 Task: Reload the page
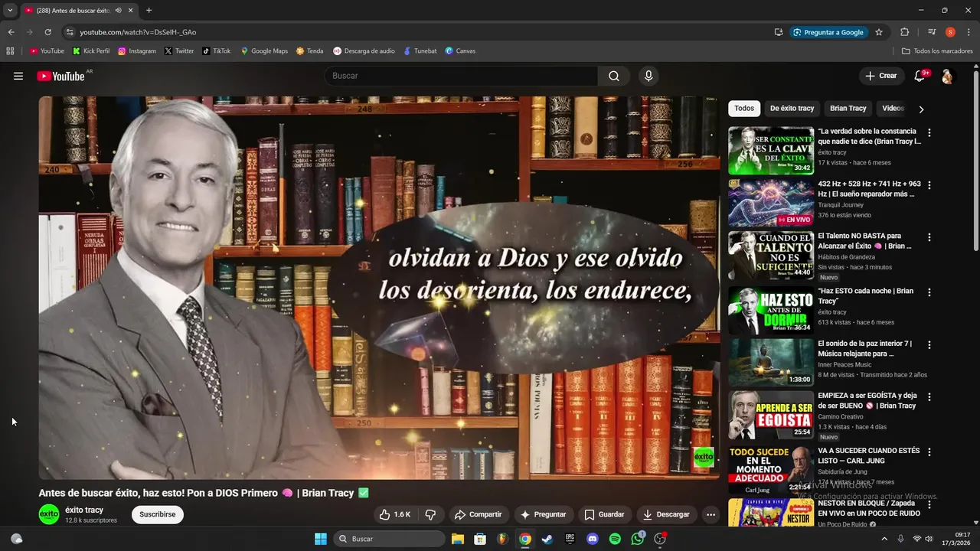pos(47,32)
